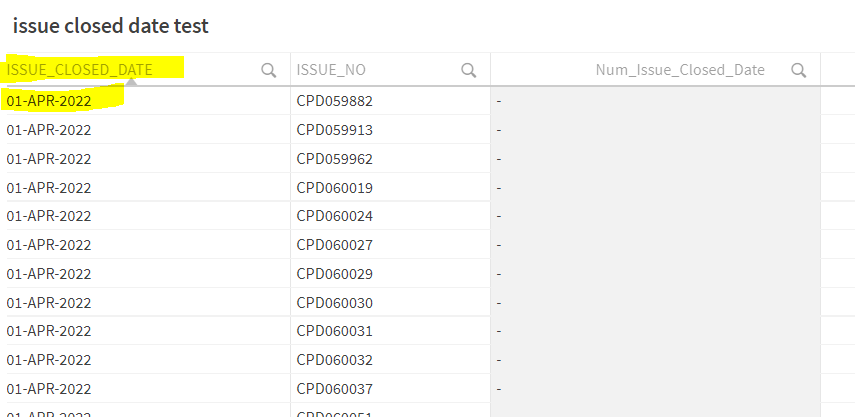Search the Num_Issue_Closed_Date column
Viewport: 855px width, 417px height.
click(798, 70)
